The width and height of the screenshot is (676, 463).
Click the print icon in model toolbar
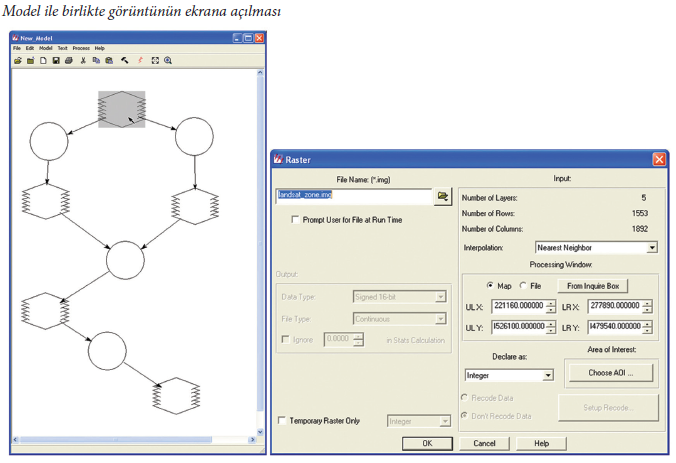point(68,60)
